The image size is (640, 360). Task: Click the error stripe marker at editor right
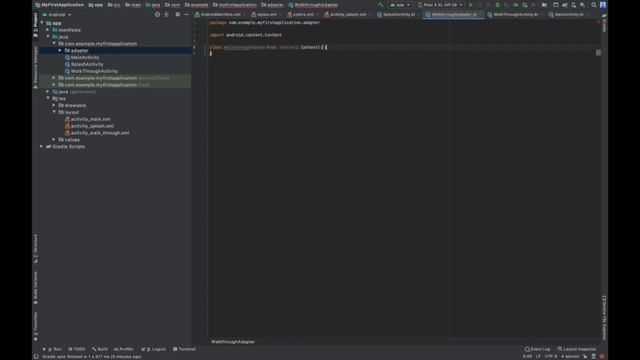[598, 53]
